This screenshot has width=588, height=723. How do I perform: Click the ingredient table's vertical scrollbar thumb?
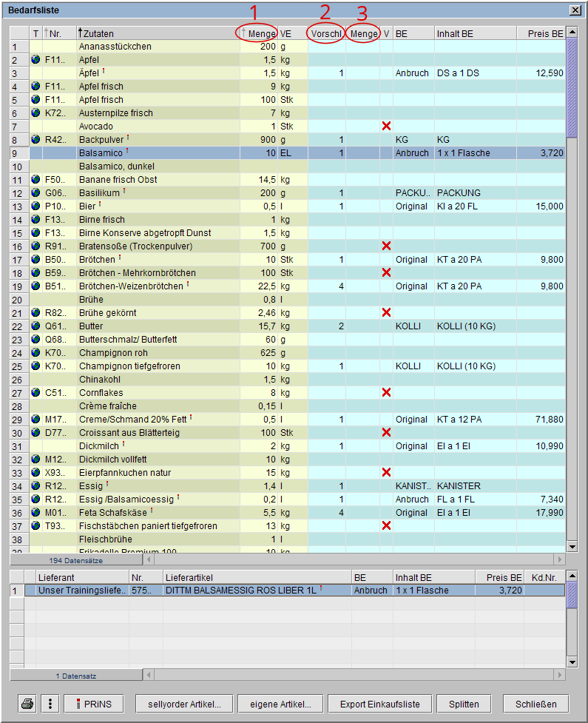(x=571, y=89)
